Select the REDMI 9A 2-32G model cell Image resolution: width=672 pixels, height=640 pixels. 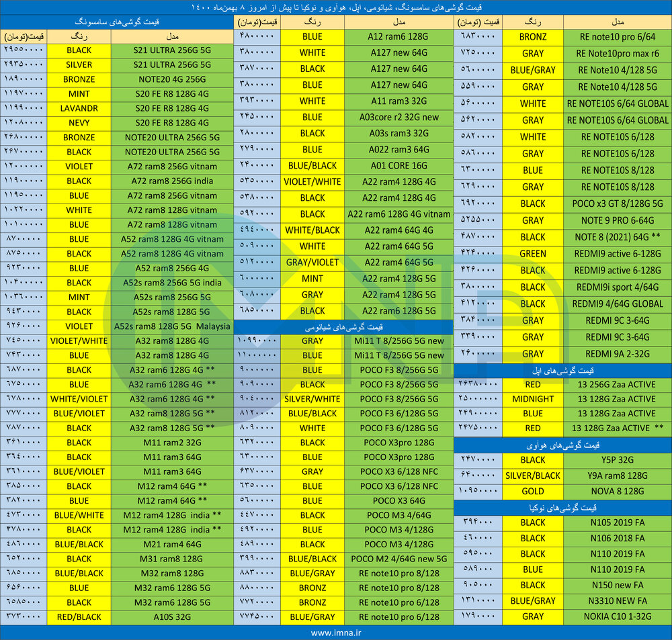[x=618, y=354]
